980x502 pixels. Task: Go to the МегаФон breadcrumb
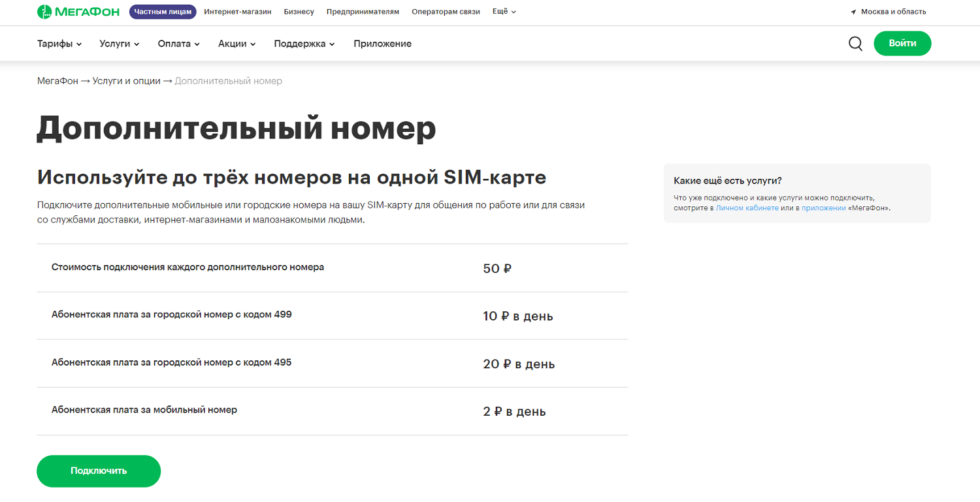tap(57, 81)
